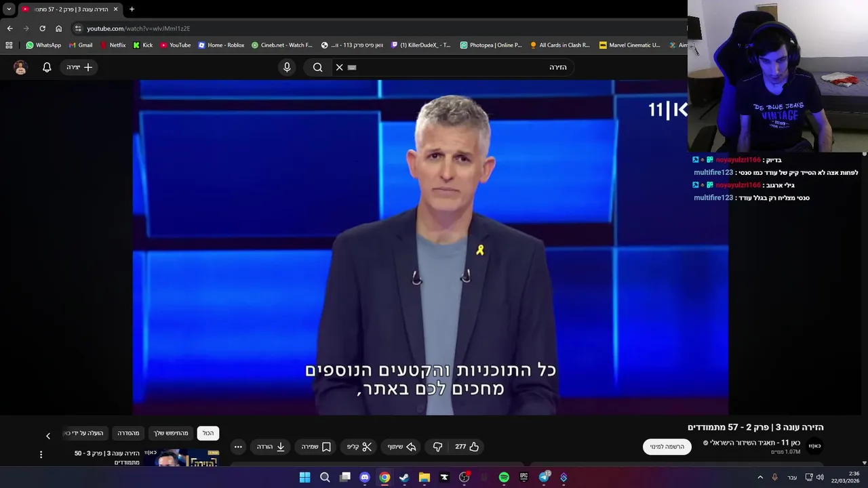The width and height of the screenshot is (868, 488).
Task: Open the Netflix bookmark
Action: tap(113, 45)
